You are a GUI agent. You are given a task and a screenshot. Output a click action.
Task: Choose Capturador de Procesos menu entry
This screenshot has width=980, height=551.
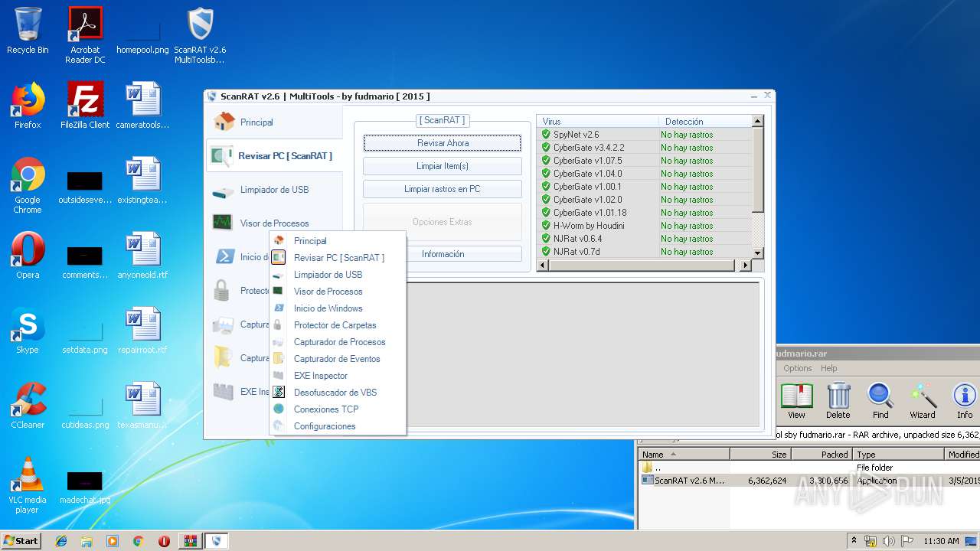pos(338,342)
